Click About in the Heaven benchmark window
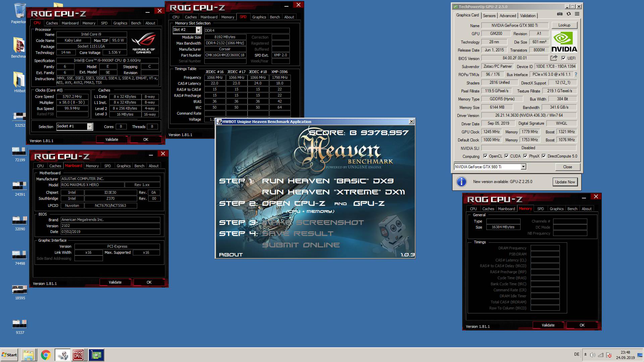Image resolution: width=644 pixels, height=362 pixels. (231, 254)
